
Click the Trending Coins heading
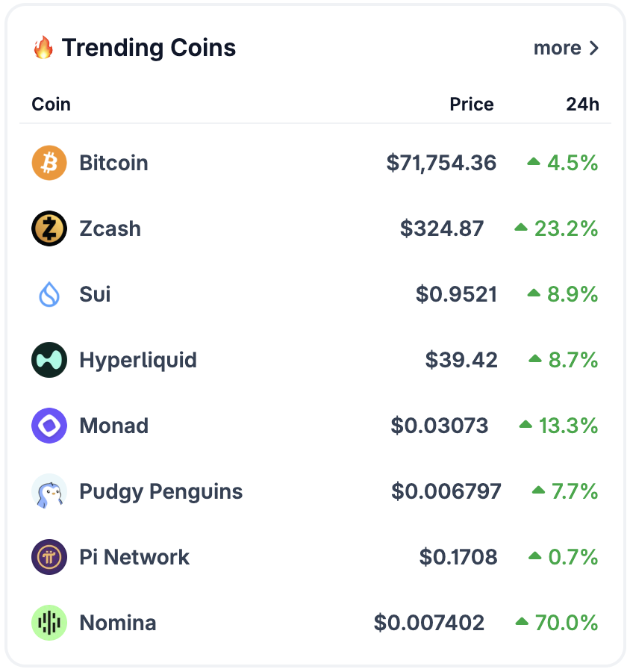click(149, 49)
